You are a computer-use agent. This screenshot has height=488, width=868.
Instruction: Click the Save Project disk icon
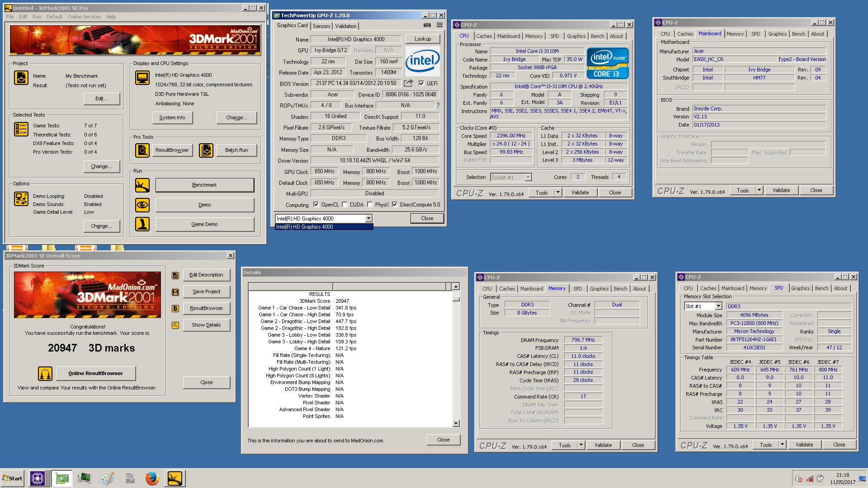175,292
